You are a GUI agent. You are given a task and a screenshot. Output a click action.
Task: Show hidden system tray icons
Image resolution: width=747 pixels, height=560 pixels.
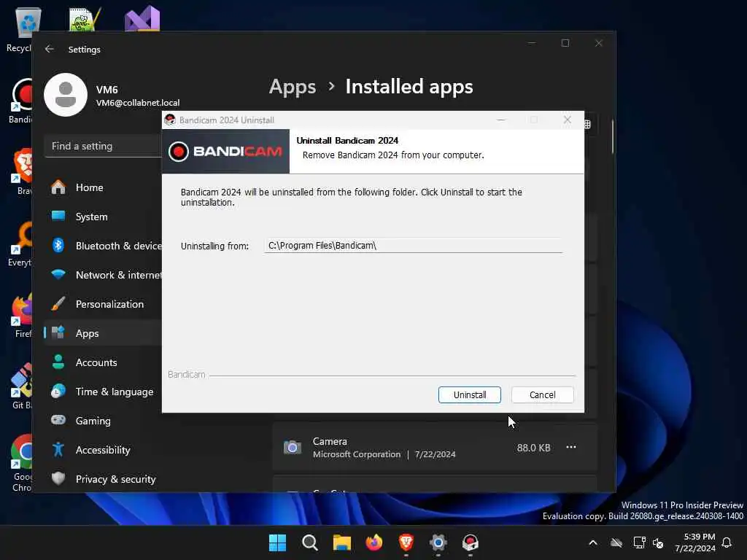593,542
